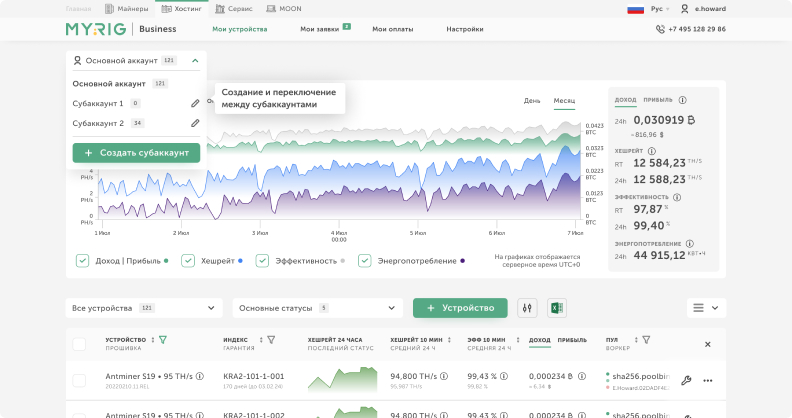Expand the Основные статусы dropdown
Image resolution: width=792 pixels, height=418 pixels.
point(311,308)
